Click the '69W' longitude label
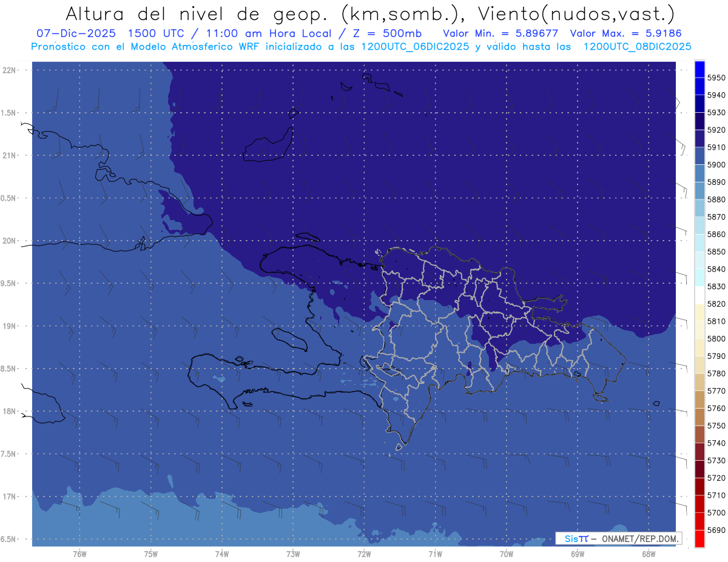Screen dimensions: 728x562 click(x=578, y=554)
